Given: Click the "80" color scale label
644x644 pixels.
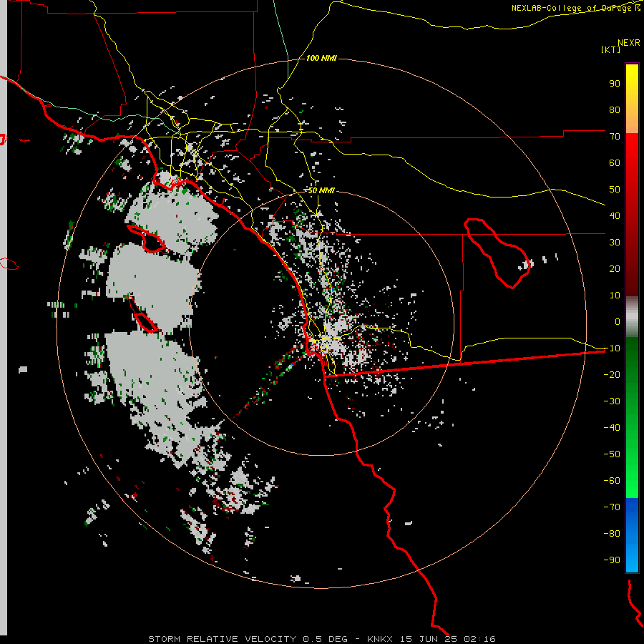Looking at the screenshot, I should 615,109.
